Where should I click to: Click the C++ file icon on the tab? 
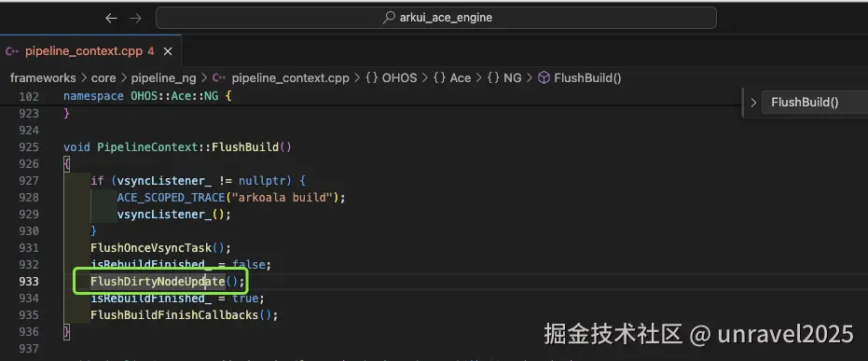click(x=12, y=51)
